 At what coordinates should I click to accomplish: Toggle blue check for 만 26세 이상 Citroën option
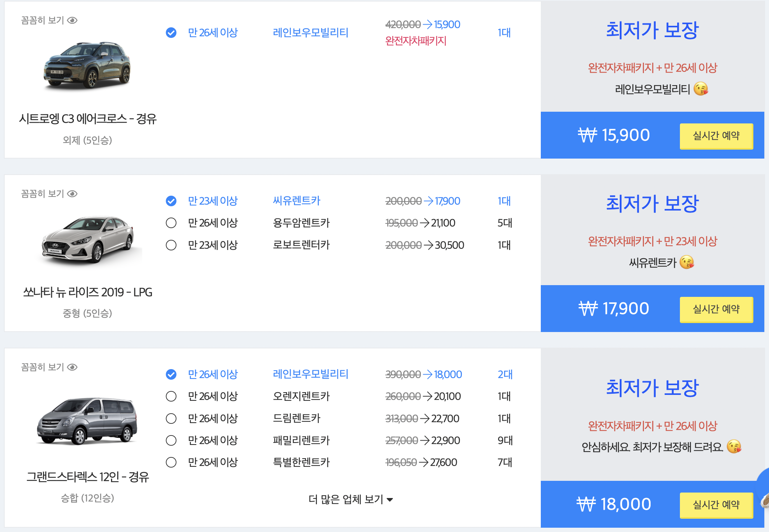pos(171,34)
